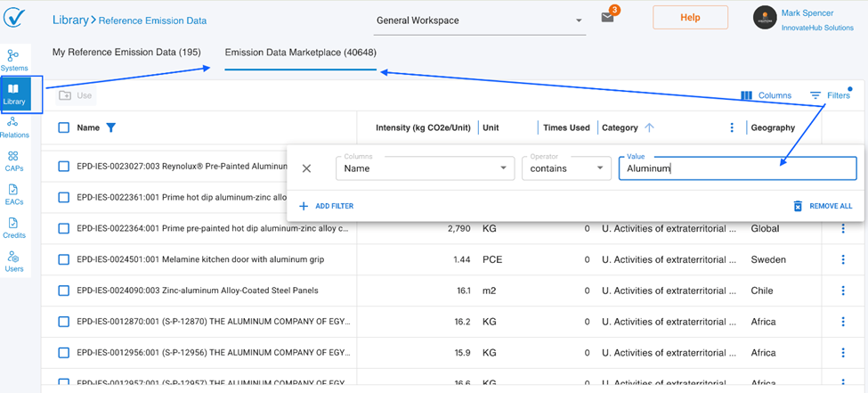Click the ADD FILTER button
The image size is (868, 393).
(x=327, y=206)
